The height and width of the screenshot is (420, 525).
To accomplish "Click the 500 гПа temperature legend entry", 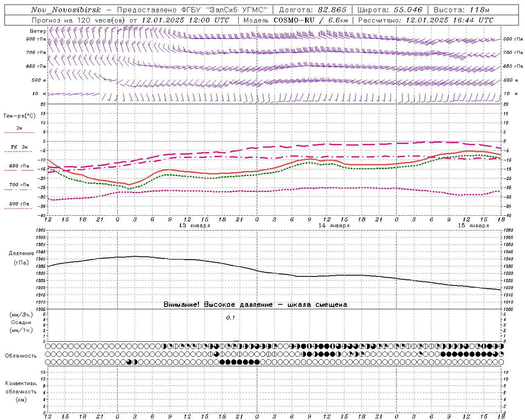I will point(19,203).
